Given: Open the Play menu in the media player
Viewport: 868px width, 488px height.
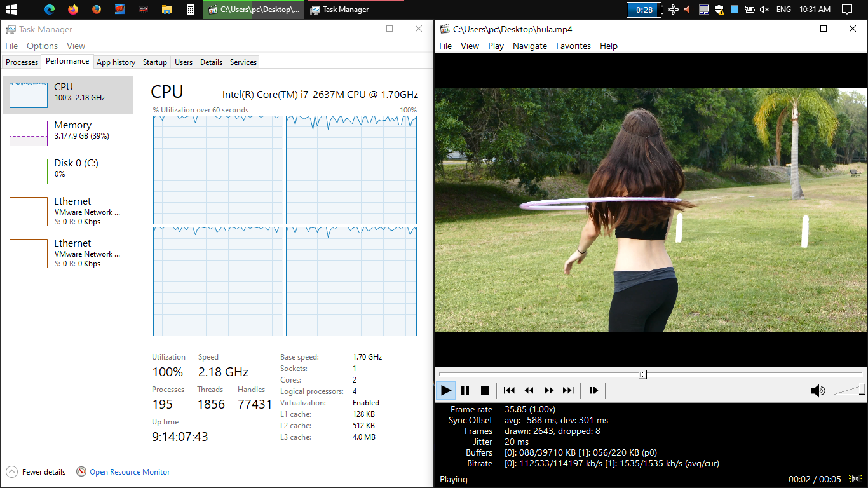Looking at the screenshot, I should [x=496, y=46].
